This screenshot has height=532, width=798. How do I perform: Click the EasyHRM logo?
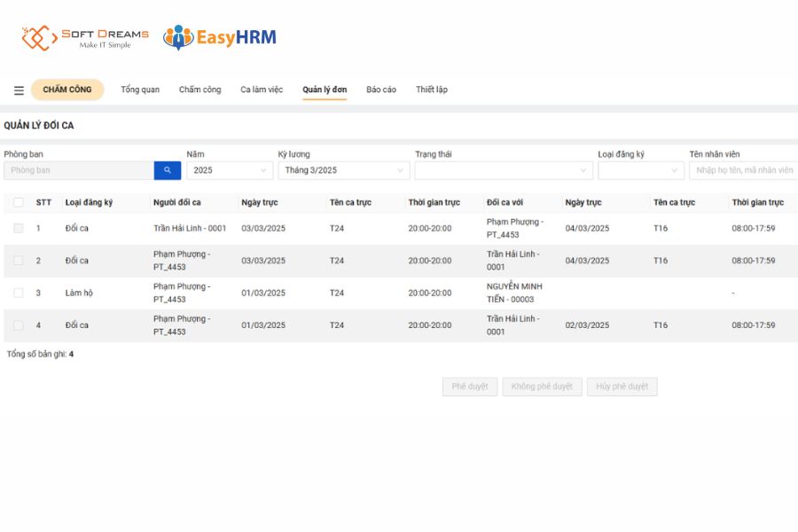click(x=220, y=37)
